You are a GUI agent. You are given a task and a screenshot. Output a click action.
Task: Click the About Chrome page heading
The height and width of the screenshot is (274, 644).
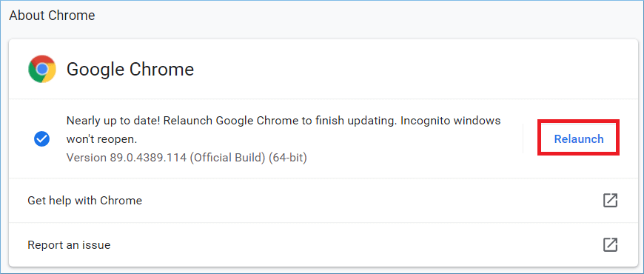click(52, 16)
